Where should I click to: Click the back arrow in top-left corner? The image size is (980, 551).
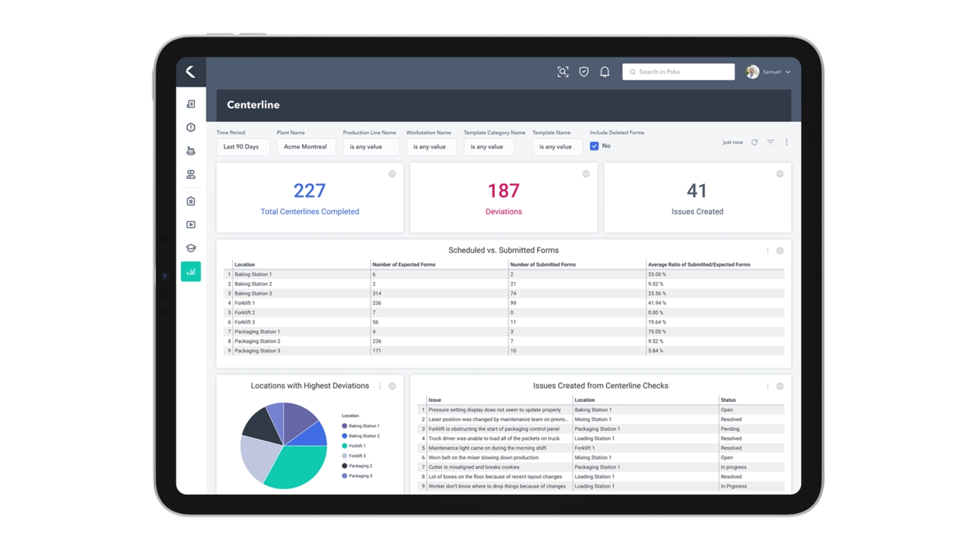click(x=190, y=71)
